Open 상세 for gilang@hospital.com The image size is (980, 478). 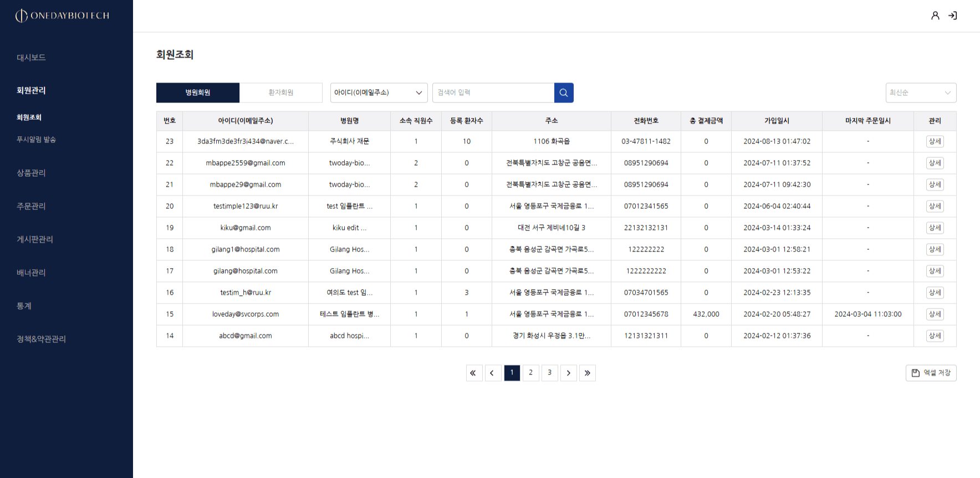(935, 271)
